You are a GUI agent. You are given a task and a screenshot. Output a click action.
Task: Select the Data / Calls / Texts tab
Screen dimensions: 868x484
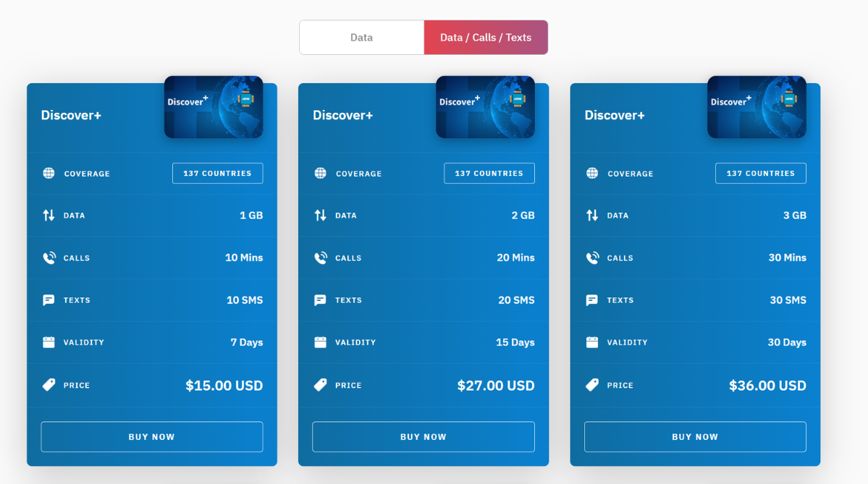pyautogui.click(x=486, y=37)
